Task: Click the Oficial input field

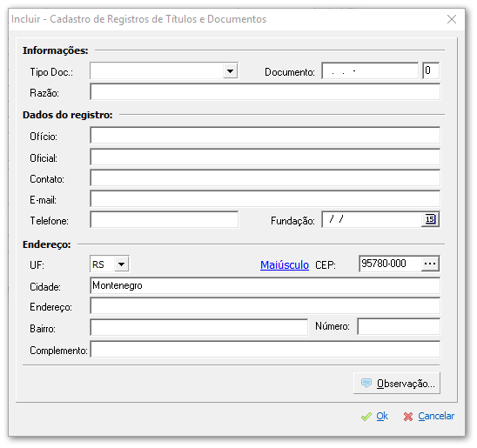Action: 265,157
